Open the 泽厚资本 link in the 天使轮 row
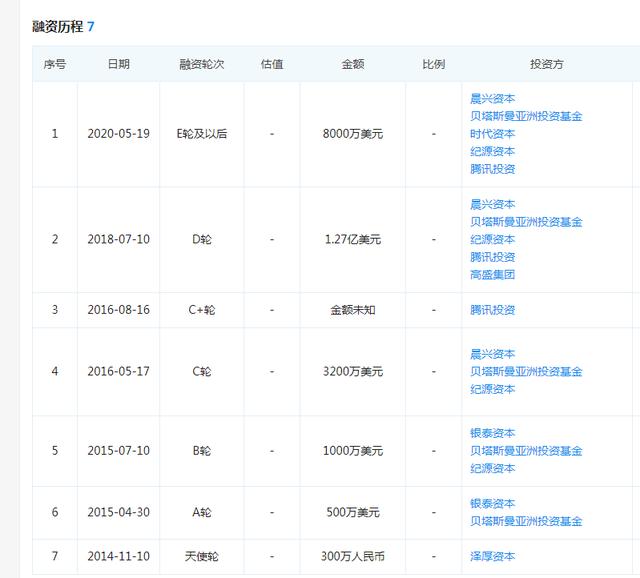This screenshot has width=640, height=578. (492, 556)
